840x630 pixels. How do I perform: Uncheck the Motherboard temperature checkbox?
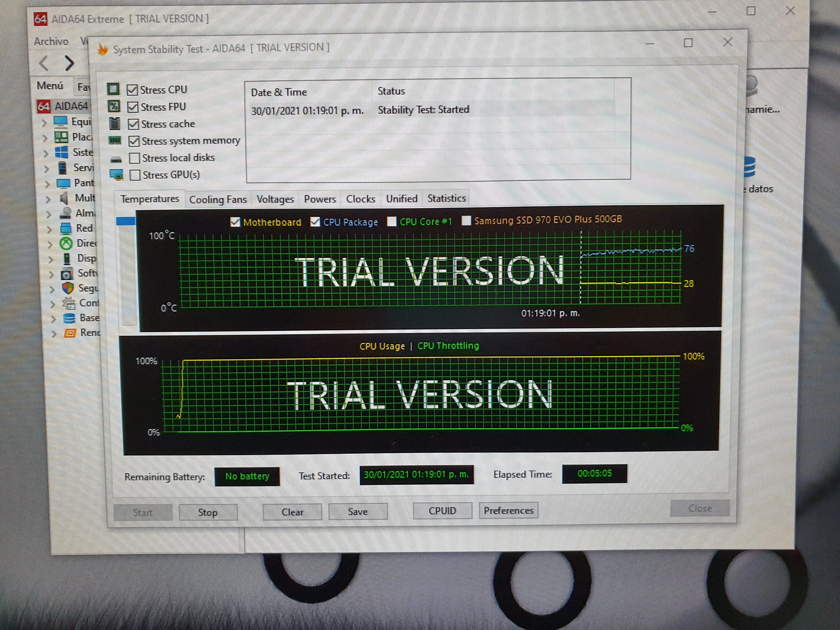pyautogui.click(x=235, y=222)
